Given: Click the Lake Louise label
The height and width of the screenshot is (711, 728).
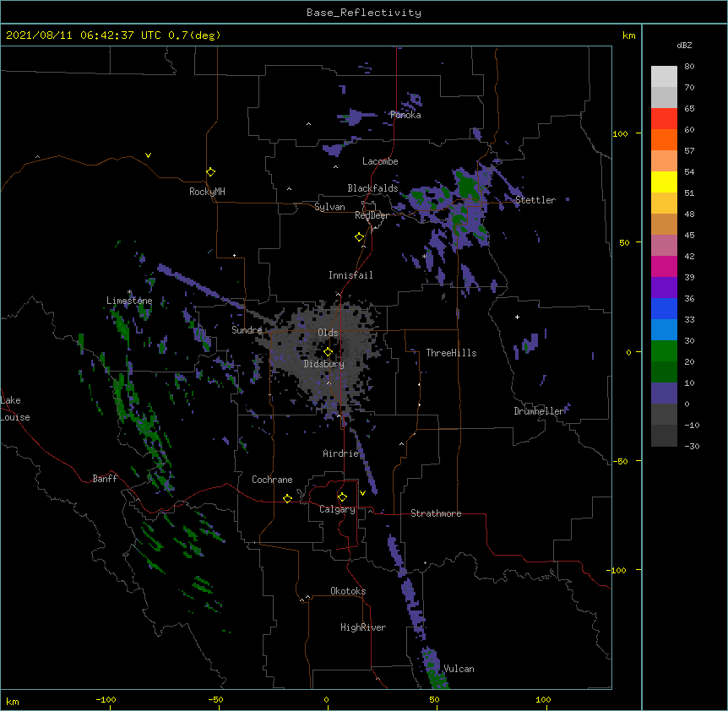Looking at the screenshot, I should click(15, 409).
